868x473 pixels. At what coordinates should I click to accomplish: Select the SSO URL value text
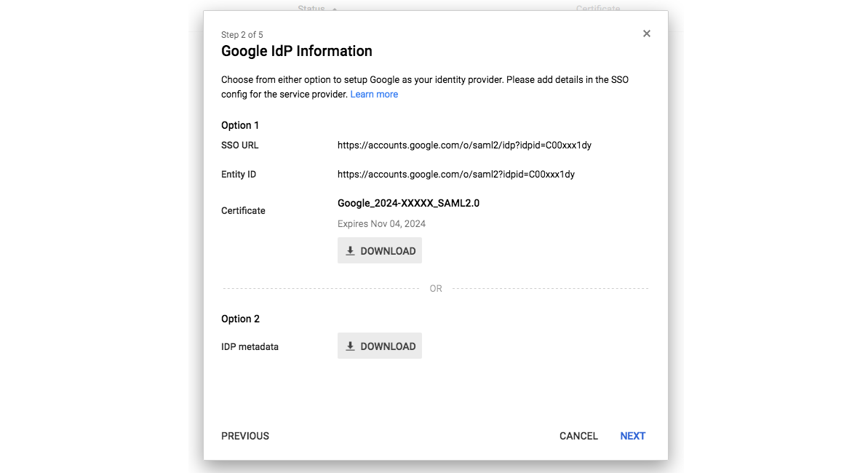[463, 145]
